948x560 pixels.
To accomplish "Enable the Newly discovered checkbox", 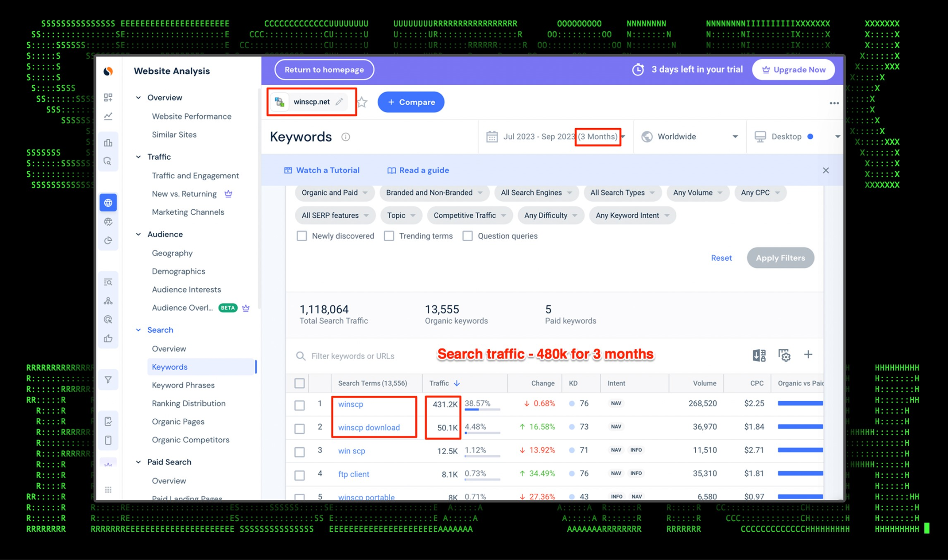I will click(302, 236).
